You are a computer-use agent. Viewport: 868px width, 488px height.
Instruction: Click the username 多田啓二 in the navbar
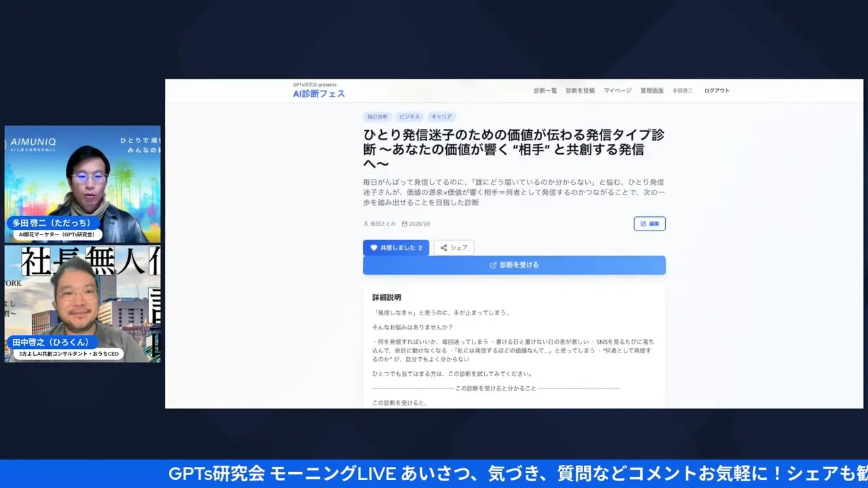click(682, 90)
